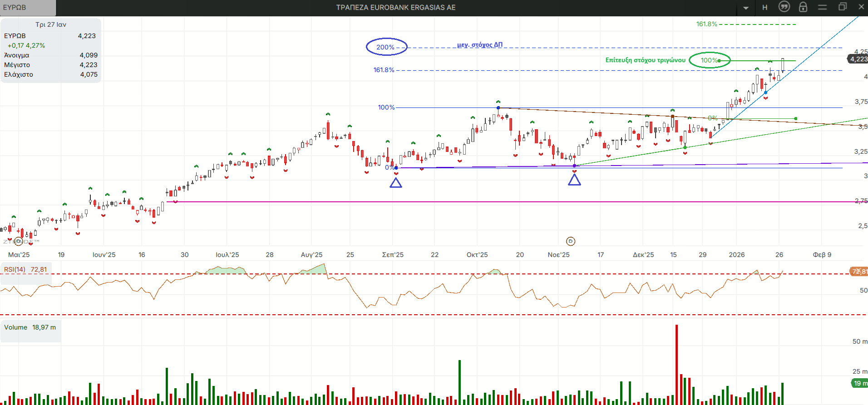Click the Volume indicator label
The width and height of the screenshot is (868, 405).
pos(30,327)
